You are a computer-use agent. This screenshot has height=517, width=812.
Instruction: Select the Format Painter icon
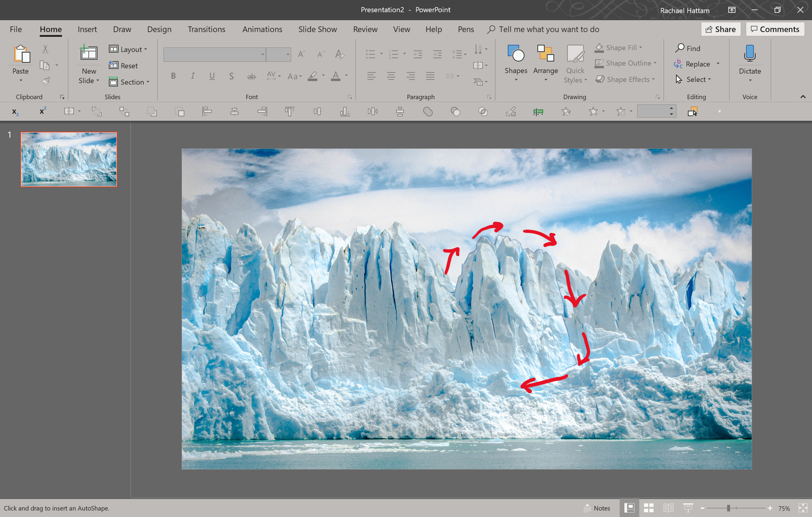46,80
